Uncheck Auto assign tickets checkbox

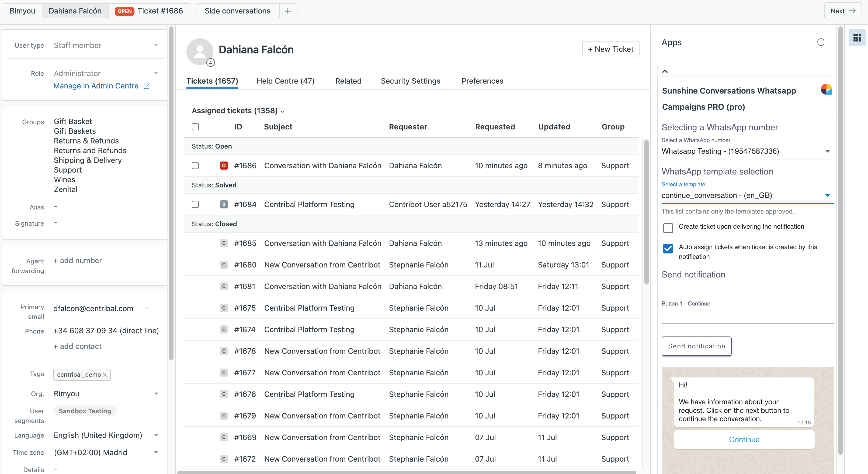click(668, 248)
